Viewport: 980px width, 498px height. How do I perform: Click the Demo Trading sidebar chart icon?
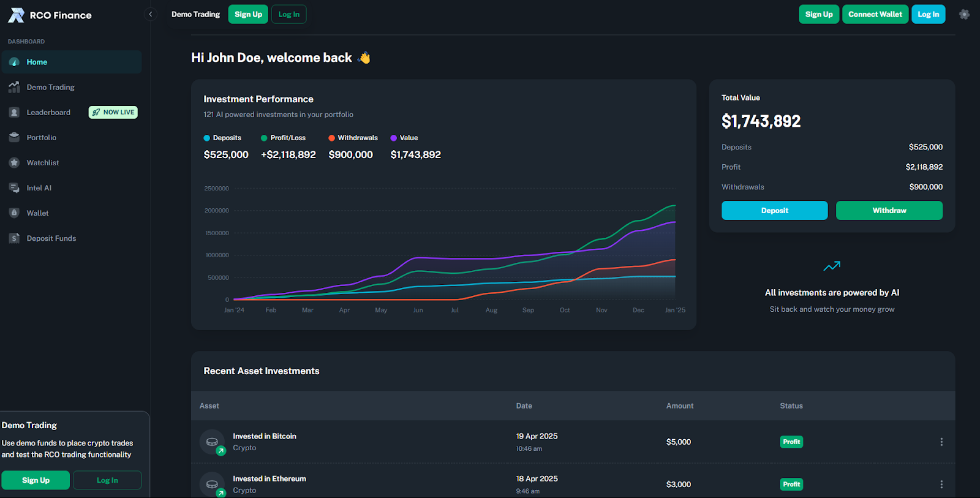(x=14, y=87)
